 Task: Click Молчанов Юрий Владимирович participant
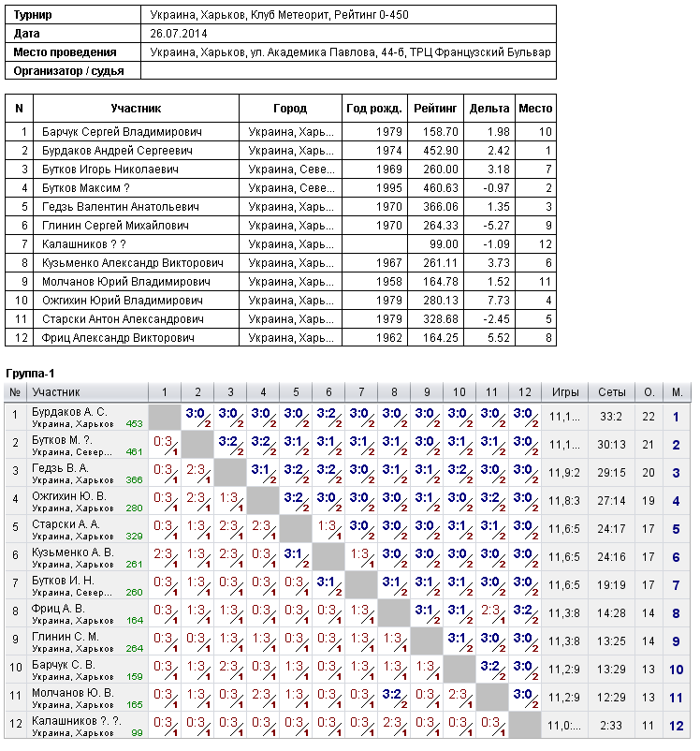click(x=126, y=281)
